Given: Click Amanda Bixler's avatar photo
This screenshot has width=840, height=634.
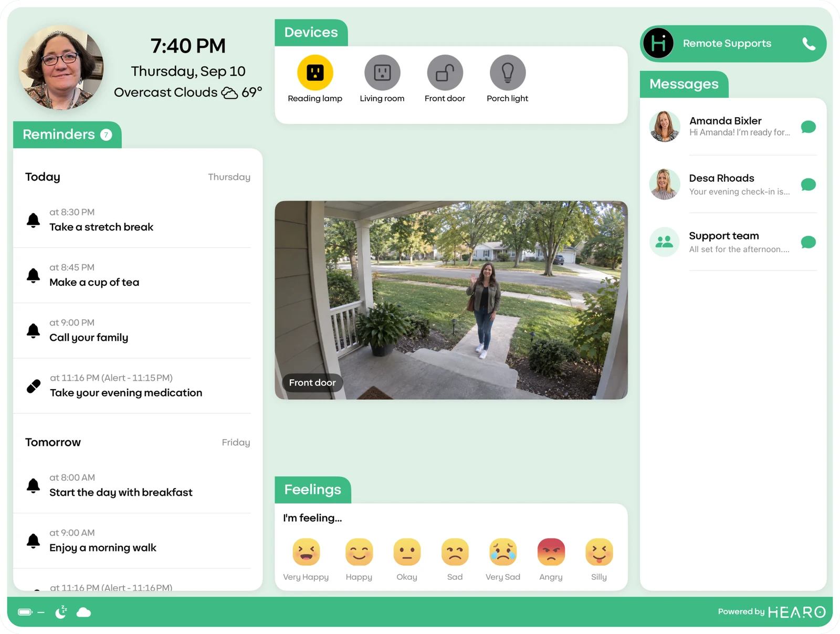Looking at the screenshot, I should 665,127.
